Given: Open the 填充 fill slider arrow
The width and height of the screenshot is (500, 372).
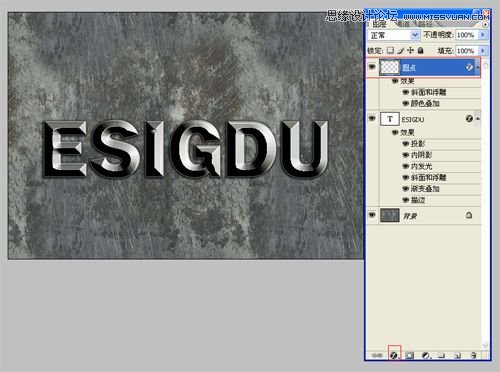Looking at the screenshot, I should click(x=483, y=51).
